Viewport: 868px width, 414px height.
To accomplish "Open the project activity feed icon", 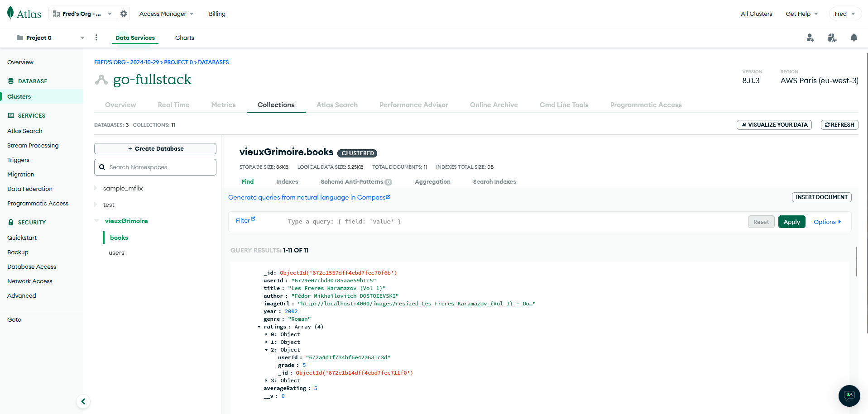I will [x=832, y=38].
